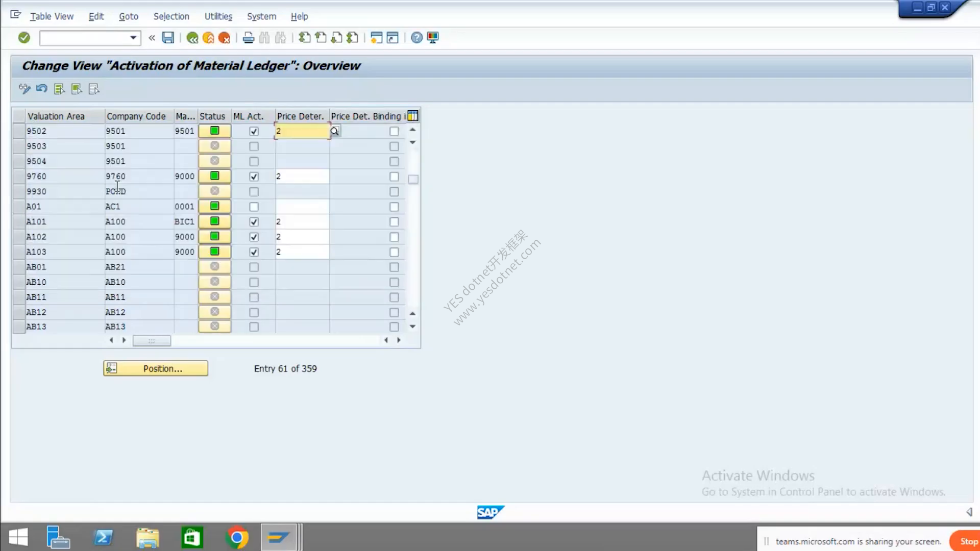
Task: Click the yellow Exit icon
Action: (x=208, y=38)
